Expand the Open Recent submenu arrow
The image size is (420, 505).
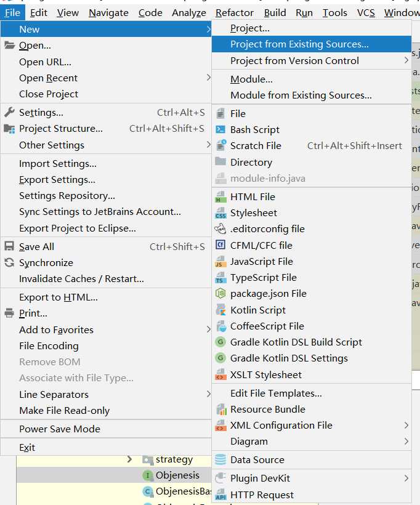pyautogui.click(x=208, y=78)
